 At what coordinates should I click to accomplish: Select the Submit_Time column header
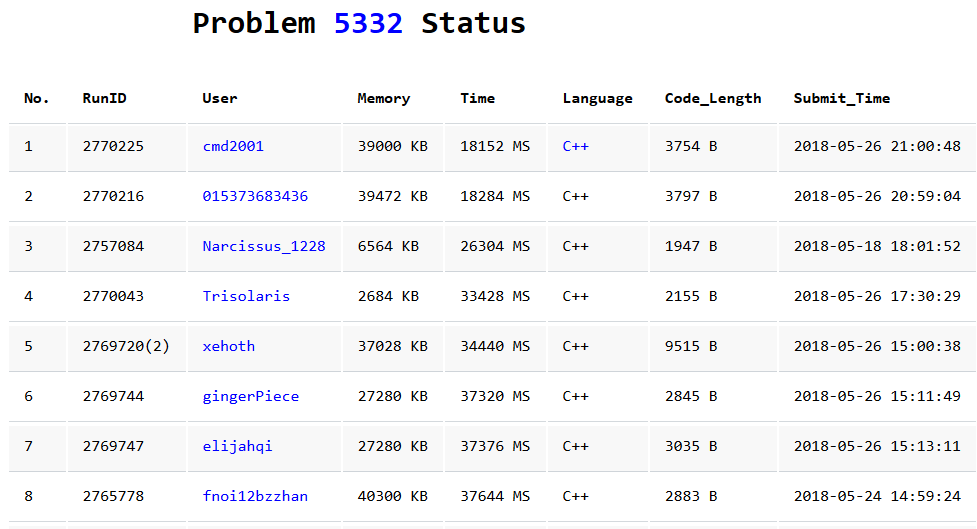841,98
